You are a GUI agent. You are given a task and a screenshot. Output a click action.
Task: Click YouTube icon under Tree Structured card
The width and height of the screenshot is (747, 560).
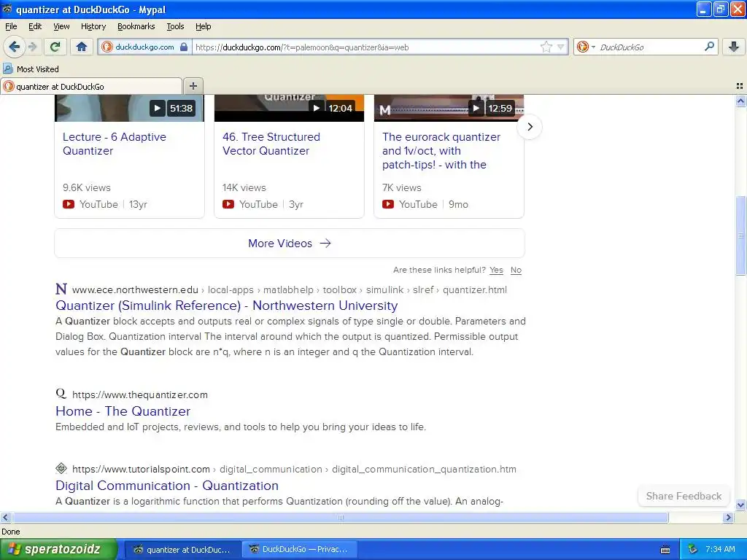(x=228, y=204)
